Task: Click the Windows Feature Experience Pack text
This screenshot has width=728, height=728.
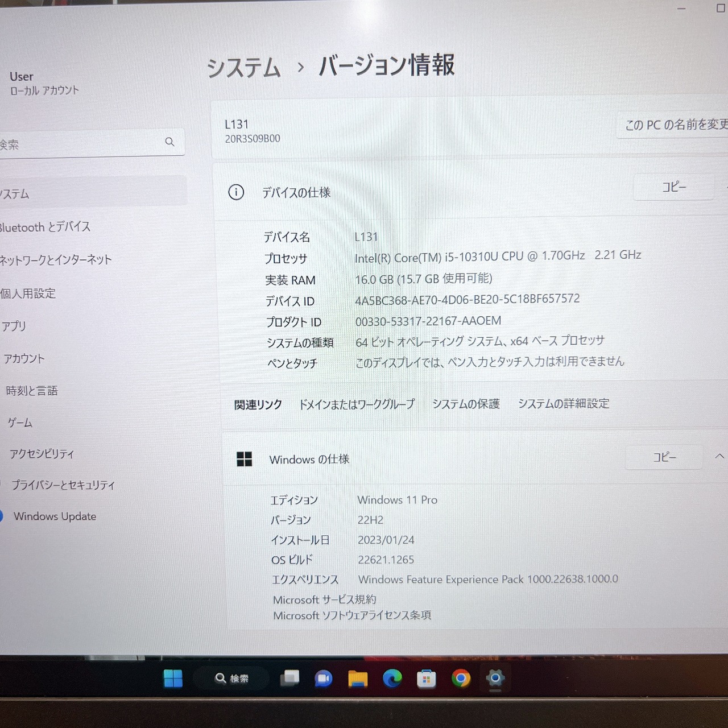Action: (488, 579)
